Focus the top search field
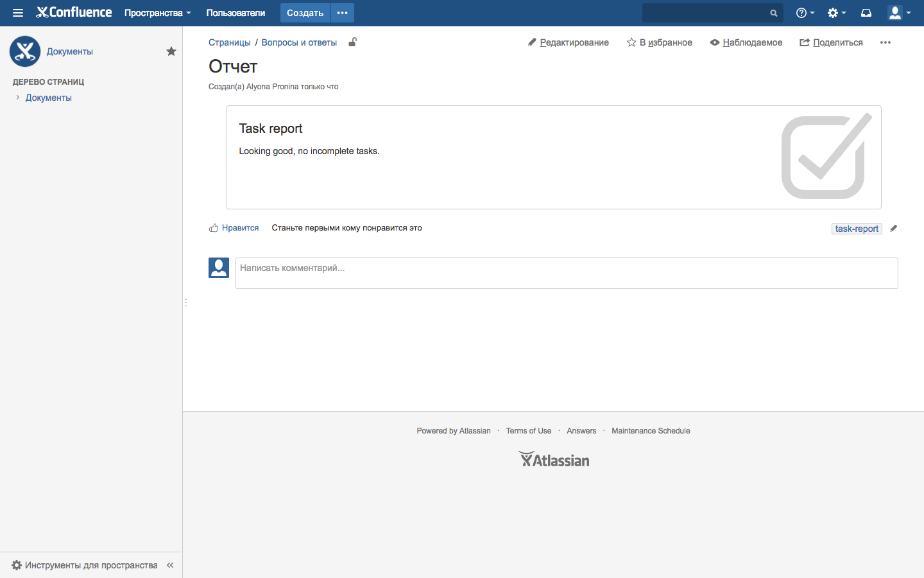 pos(713,13)
